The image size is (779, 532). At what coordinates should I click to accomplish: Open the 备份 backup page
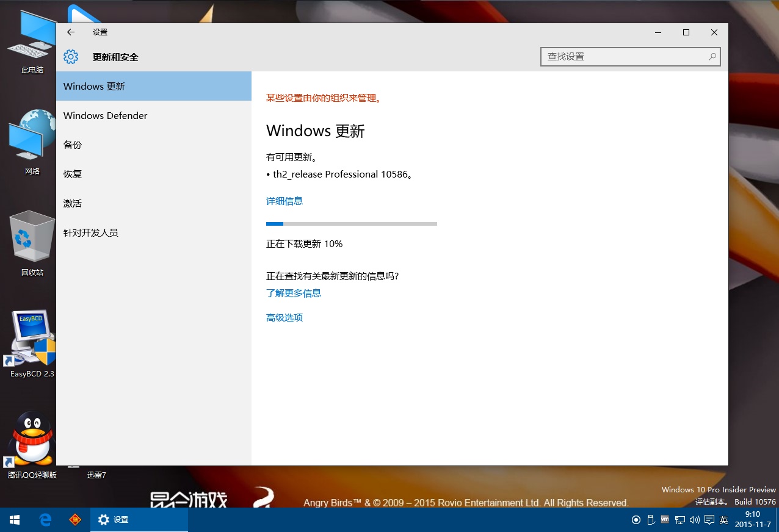click(154, 145)
